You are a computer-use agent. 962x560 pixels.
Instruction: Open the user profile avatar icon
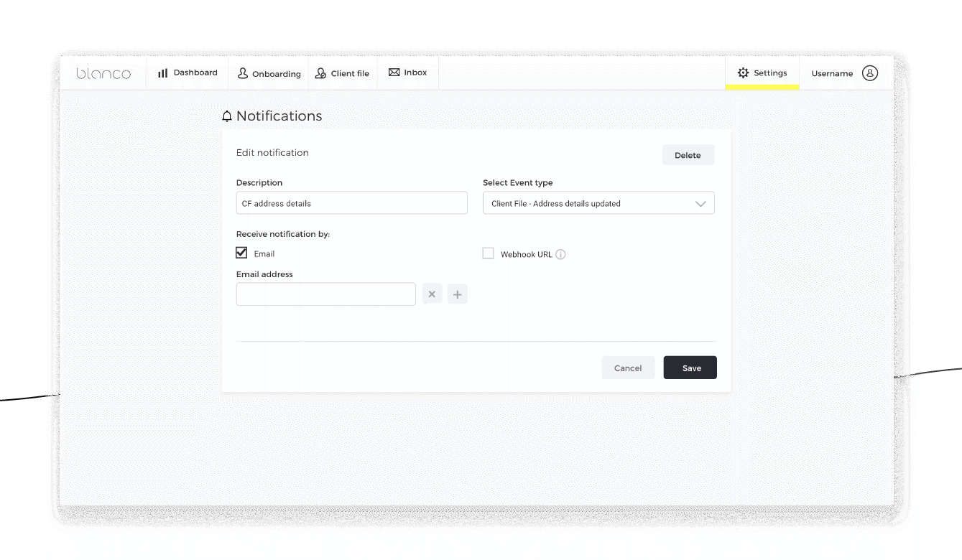coord(870,73)
